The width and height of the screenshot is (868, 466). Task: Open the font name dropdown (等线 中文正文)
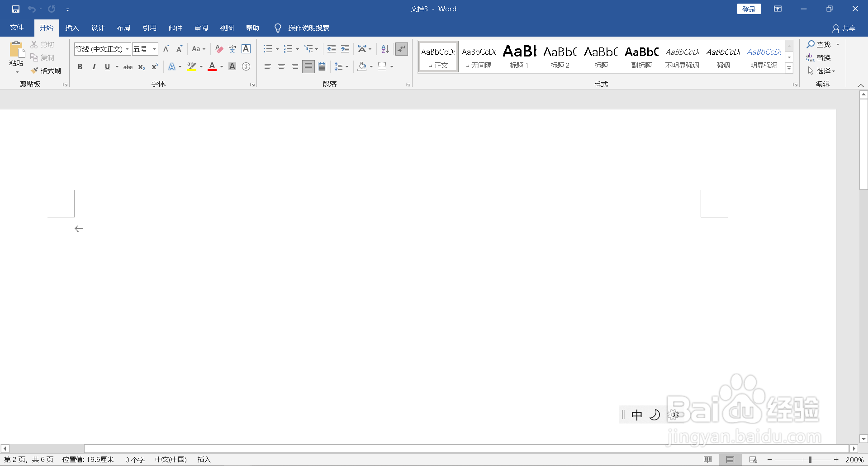[128, 49]
